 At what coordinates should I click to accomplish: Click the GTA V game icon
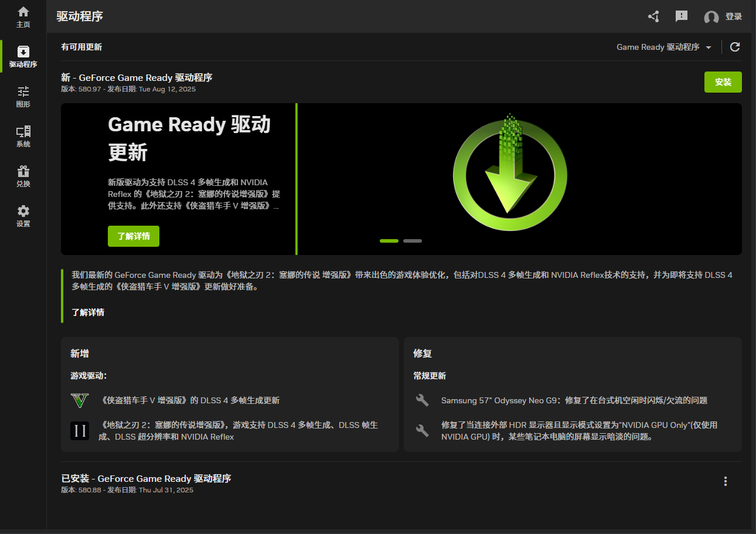[80, 400]
